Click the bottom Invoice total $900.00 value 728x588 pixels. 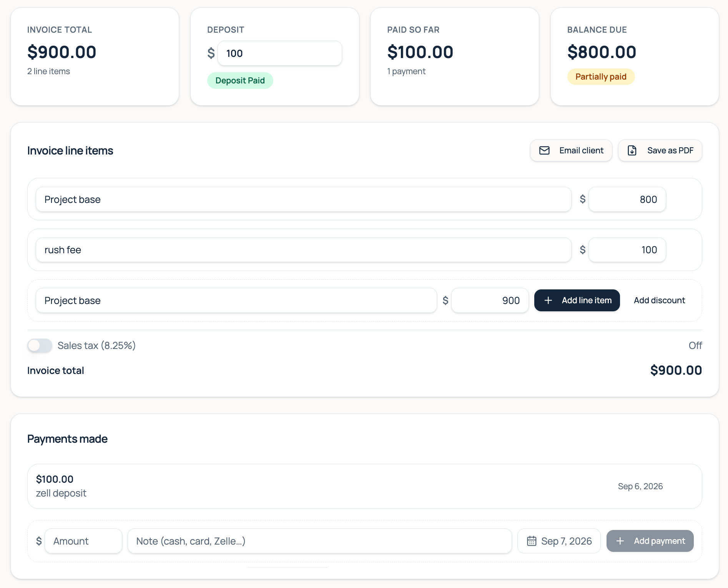(x=676, y=370)
